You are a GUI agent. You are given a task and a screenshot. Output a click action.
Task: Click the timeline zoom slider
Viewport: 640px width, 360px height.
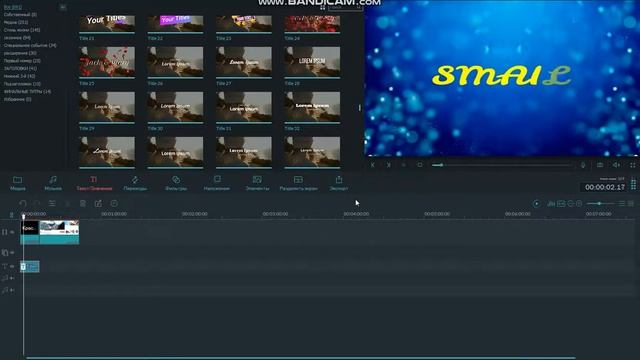coord(600,203)
